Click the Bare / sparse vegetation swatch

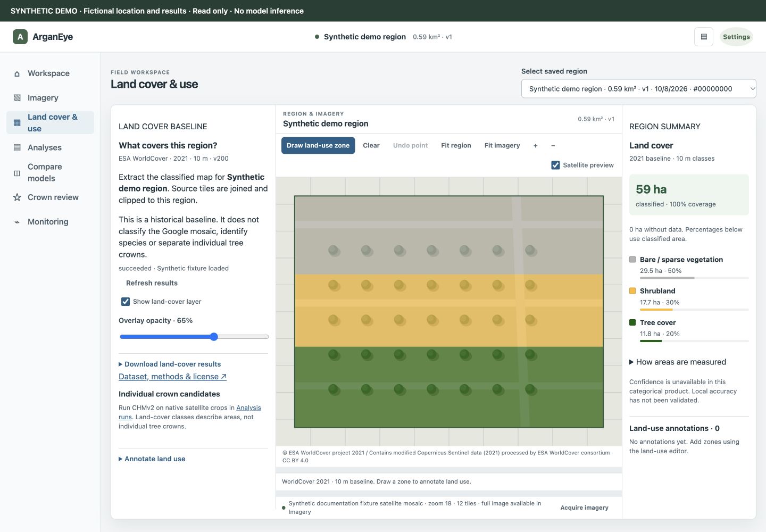click(632, 260)
